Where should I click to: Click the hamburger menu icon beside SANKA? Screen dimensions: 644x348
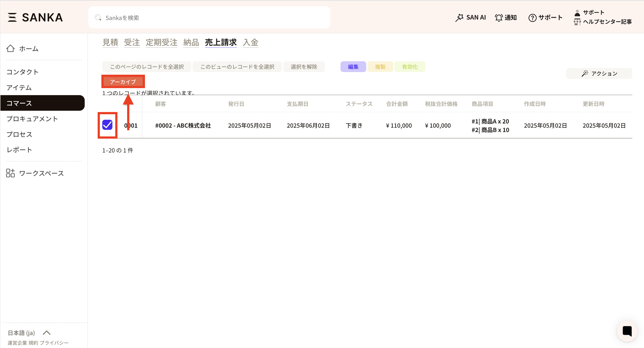click(x=12, y=17)
